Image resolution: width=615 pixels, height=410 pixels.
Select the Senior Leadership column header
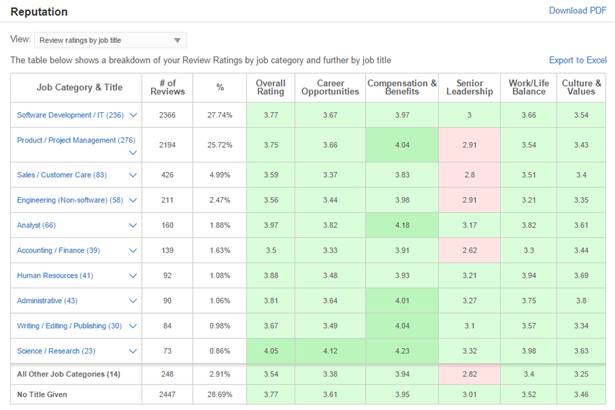[469, 87]
